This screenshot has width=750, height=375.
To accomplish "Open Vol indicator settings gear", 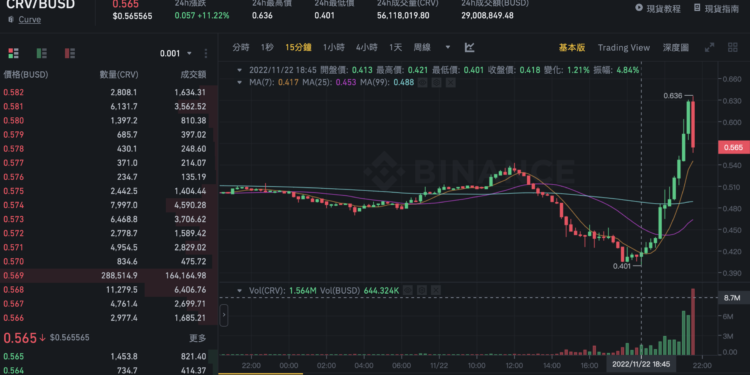I will (421, 290).
